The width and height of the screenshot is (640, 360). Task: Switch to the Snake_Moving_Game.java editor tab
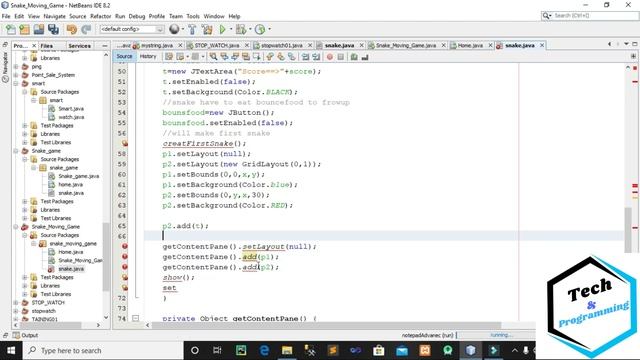pyautogui.click(x=406, y=45)
